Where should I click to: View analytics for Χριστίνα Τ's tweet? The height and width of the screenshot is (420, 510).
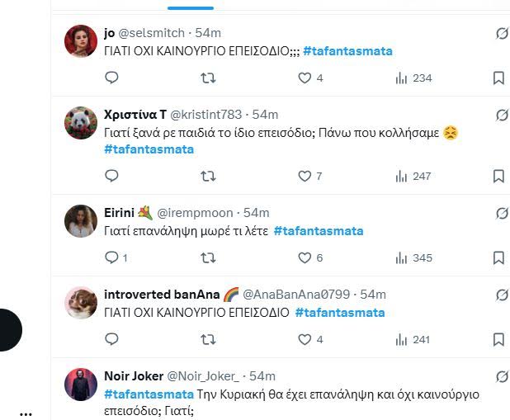point(402,176)
